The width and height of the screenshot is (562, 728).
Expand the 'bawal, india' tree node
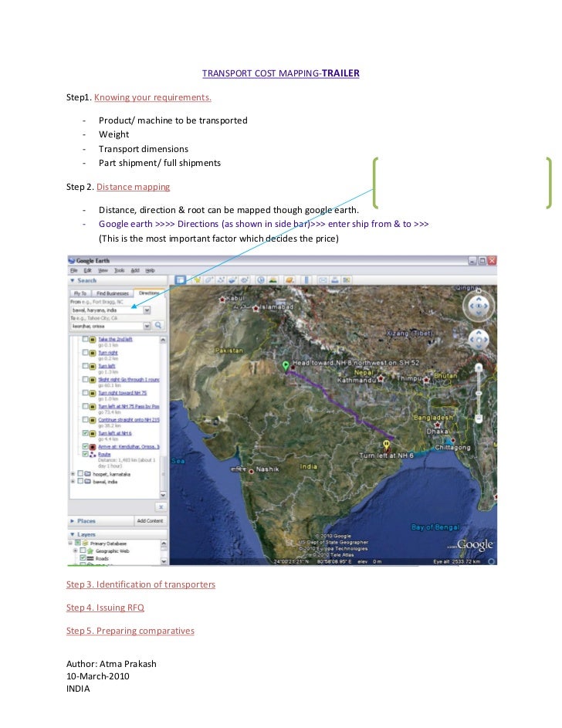[73, 482]
